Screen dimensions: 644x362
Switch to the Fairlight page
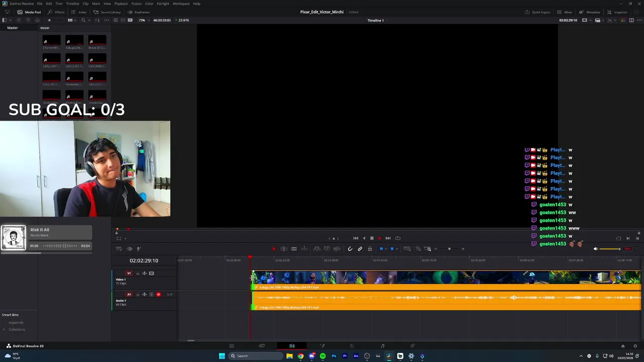pyautogui.click(x=382, y=346)
